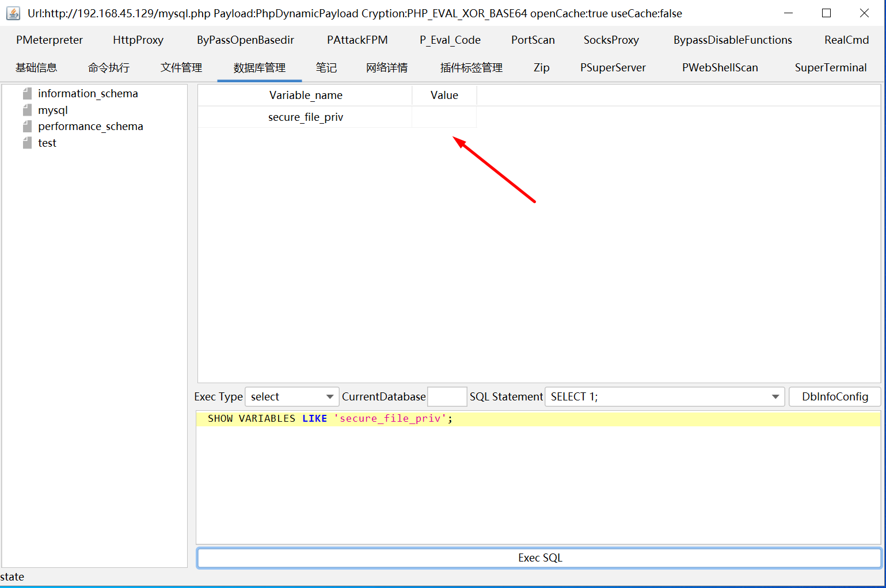Maximize the window
This screenshot has height=588, width=886.
(x=827, y=13)
